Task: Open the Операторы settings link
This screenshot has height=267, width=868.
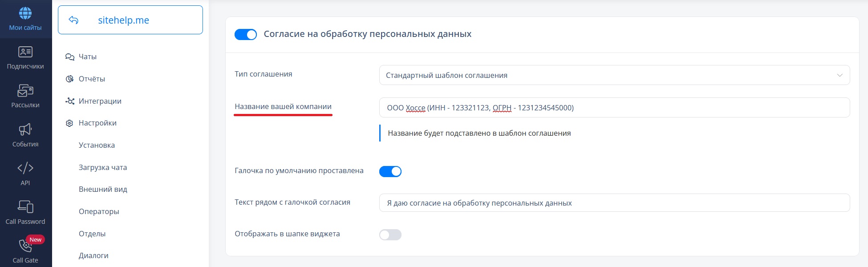Action: click(x=99, y=211)
